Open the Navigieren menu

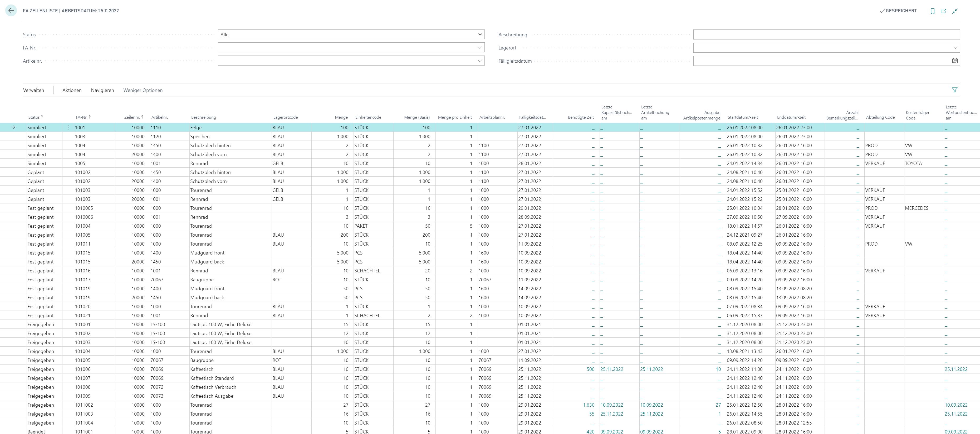[x=102, y=90]
